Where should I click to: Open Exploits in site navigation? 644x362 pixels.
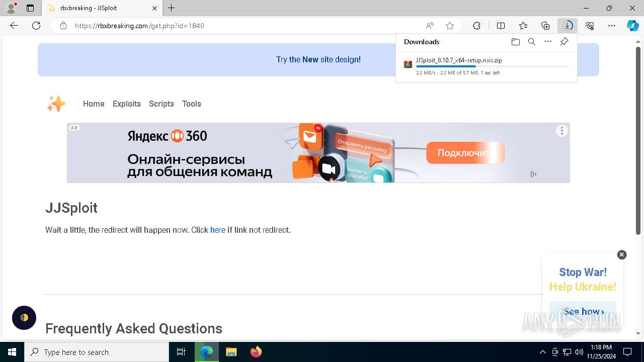127,104
